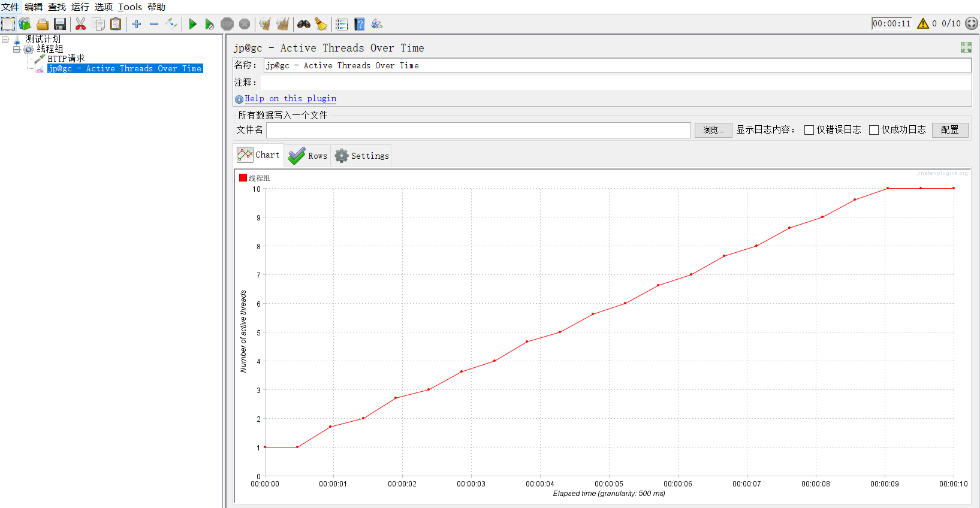The width and height of the screenshot is (980, 508).
Task: Shut down test threads with X icon
Action: (x=245, y=24)
